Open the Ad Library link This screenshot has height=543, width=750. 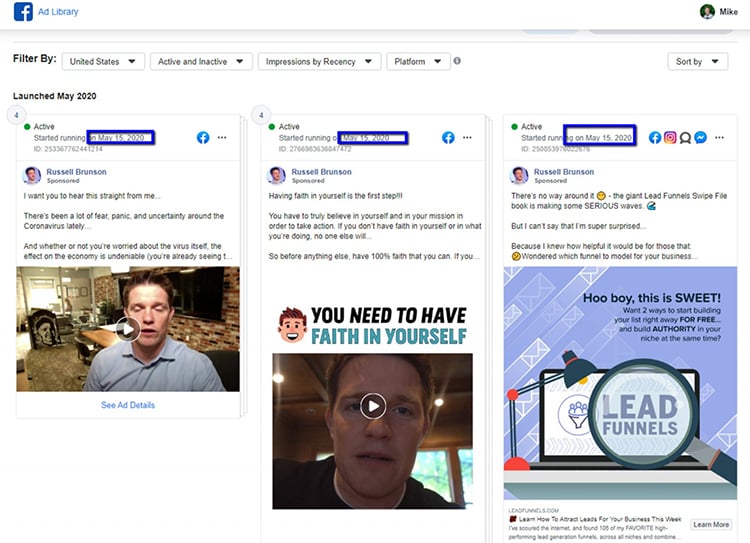(58, 11)
